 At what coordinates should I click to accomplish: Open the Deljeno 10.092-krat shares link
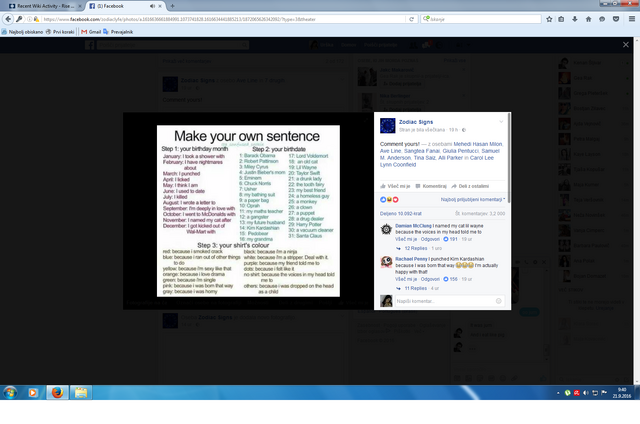(401, 213)
